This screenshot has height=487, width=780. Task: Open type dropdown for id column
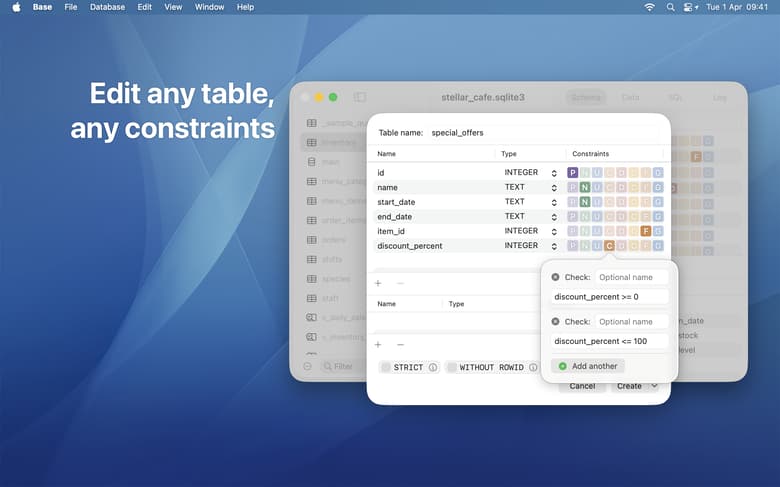pyautogui.click(x=554, y=173)
